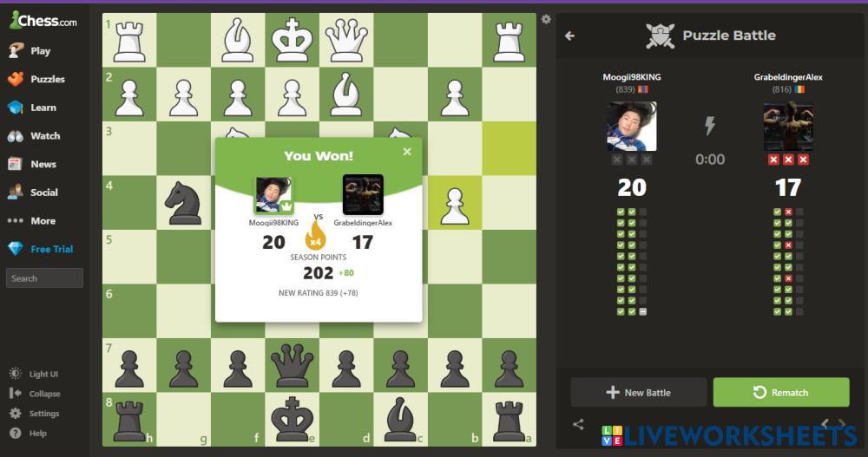The height and width of the screenshot is (457, 868).
Task: Expand the More menu
Action: (31, 220)
